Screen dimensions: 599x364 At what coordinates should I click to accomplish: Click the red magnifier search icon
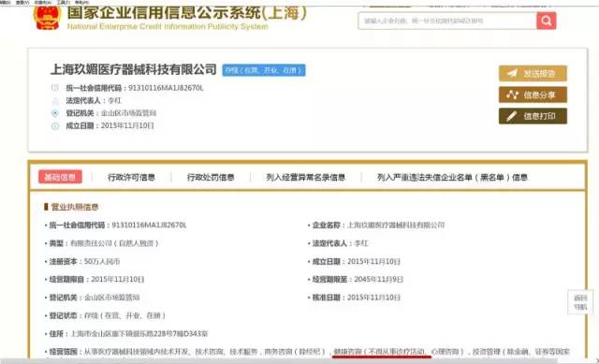[x=546, y=21]
